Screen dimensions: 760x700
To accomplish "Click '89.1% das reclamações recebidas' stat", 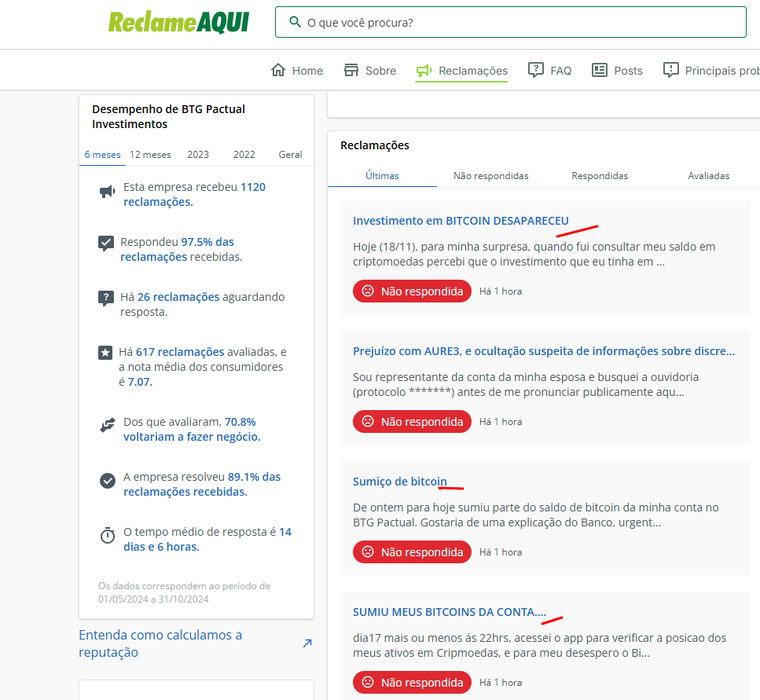I will [x=202, y=484].
